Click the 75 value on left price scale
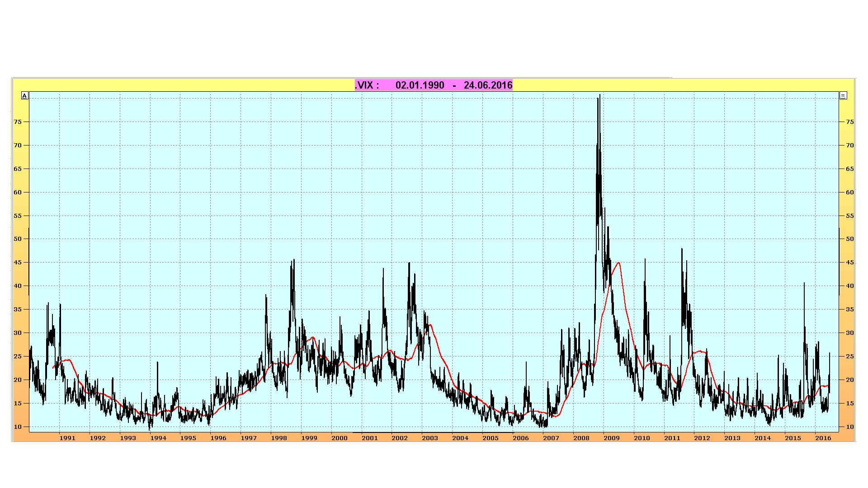The height and width of the screenshot is (488, 868). click(x=18, y=122)
